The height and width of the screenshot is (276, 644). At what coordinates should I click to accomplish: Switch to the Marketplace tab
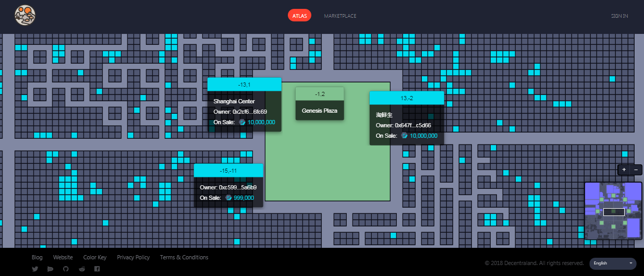[x=340, y=16]
